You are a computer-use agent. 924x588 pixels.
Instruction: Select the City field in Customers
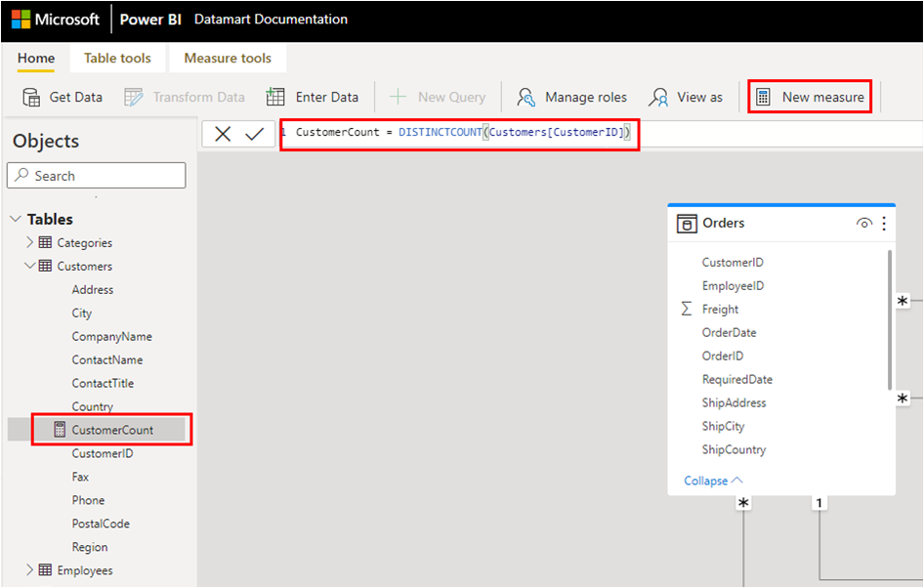coord(82,313)
